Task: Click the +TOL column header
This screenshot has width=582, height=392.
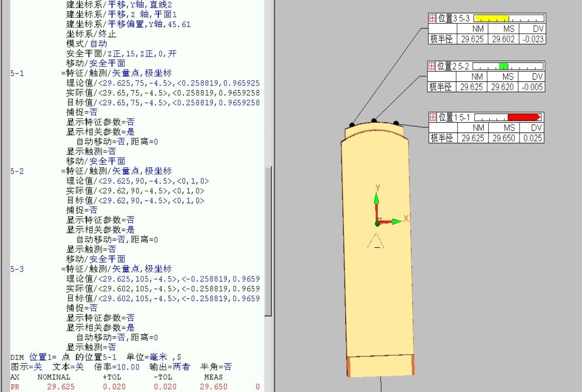Action: [x=112, y=377]
